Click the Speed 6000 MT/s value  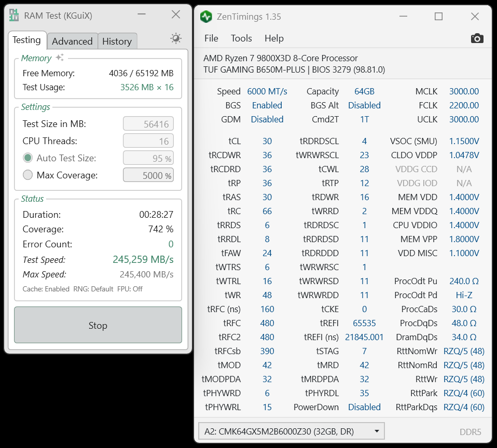coord(267,91)
